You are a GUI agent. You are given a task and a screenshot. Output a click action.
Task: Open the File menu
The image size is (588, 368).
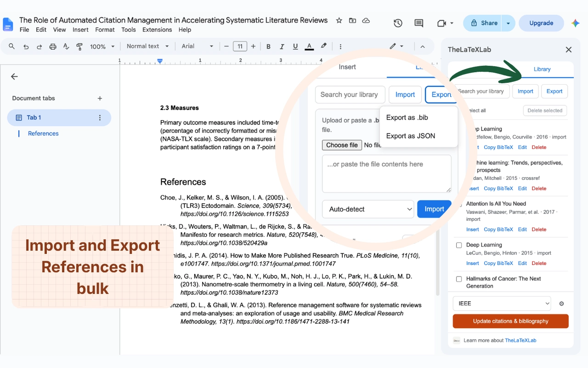pos(24,30)
